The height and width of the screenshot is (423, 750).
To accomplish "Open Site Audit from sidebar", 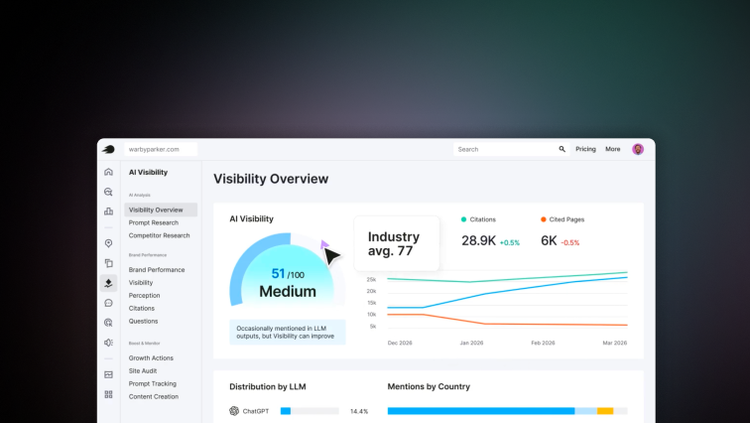I will pos(143,371).
